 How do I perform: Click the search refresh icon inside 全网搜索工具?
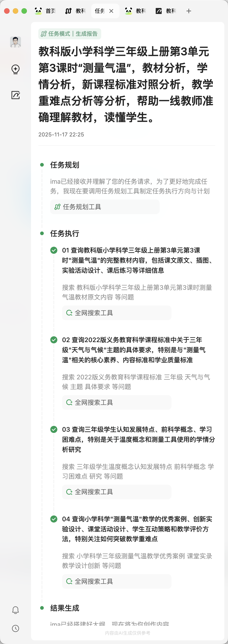[x=69, y=313]
